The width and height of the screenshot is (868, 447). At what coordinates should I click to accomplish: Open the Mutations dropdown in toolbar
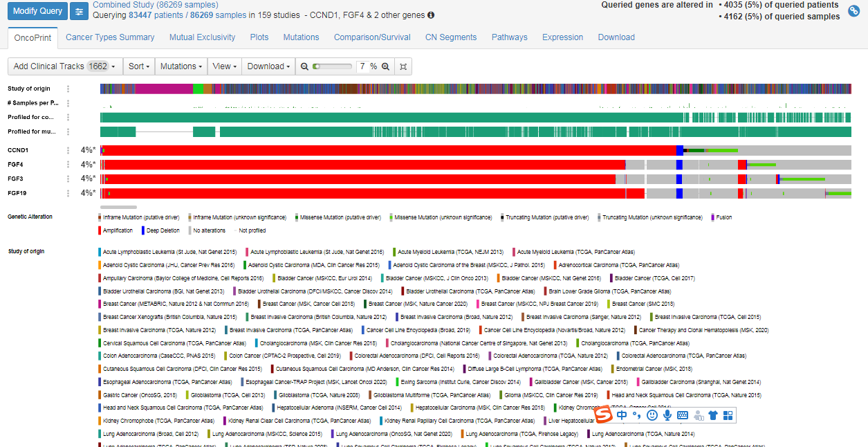(x=181, y=66)
